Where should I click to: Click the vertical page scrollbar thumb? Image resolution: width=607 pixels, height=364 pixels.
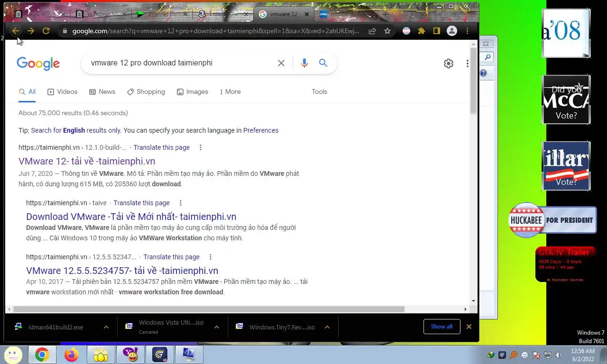[x=473, y=81]
